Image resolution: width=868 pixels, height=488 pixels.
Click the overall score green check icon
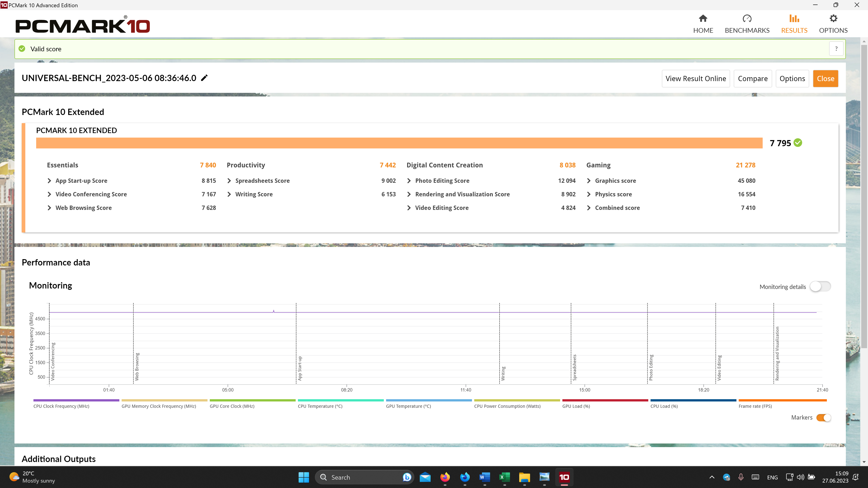(798, 143)
